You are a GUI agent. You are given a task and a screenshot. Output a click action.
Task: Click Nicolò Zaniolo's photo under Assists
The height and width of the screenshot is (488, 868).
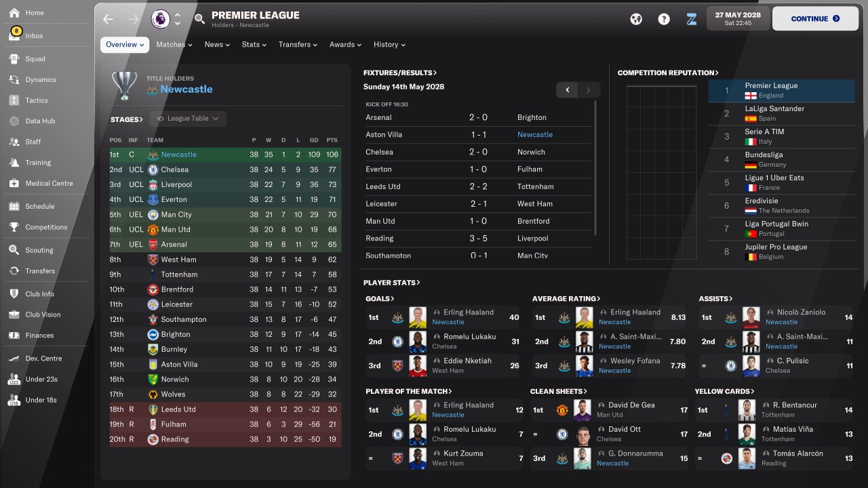pyautogui.click(x=751, y=317)
